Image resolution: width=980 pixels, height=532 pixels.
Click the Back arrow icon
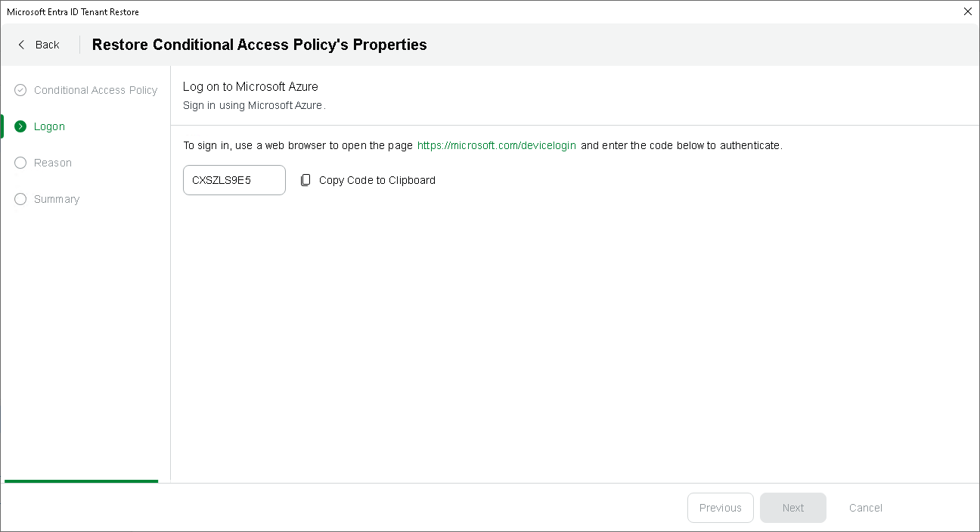pyautogui.click(x=21, y=45)
